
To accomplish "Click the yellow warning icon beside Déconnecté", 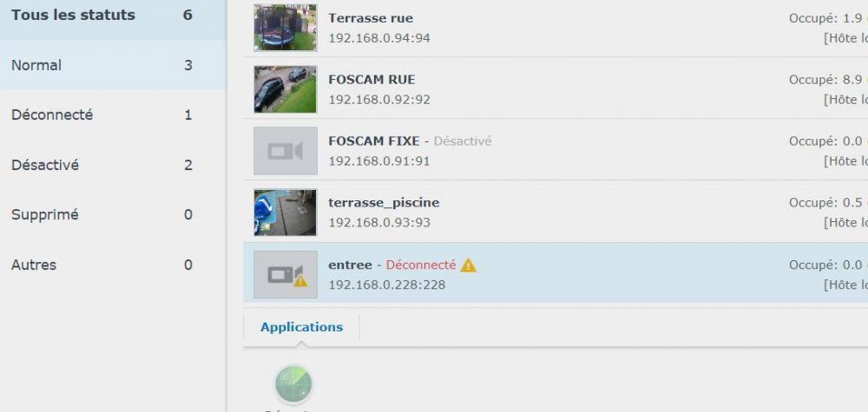I will [469, 265].
